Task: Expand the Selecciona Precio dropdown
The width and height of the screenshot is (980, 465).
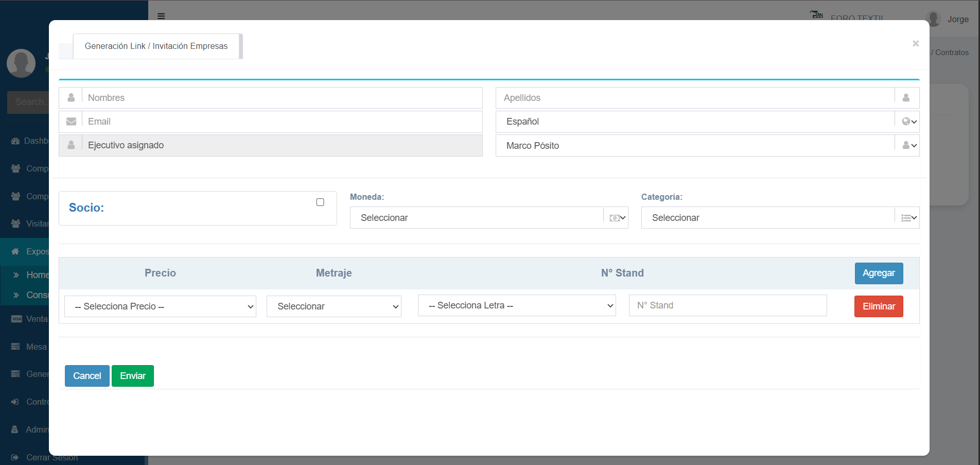Action: (x=160, y=306)
